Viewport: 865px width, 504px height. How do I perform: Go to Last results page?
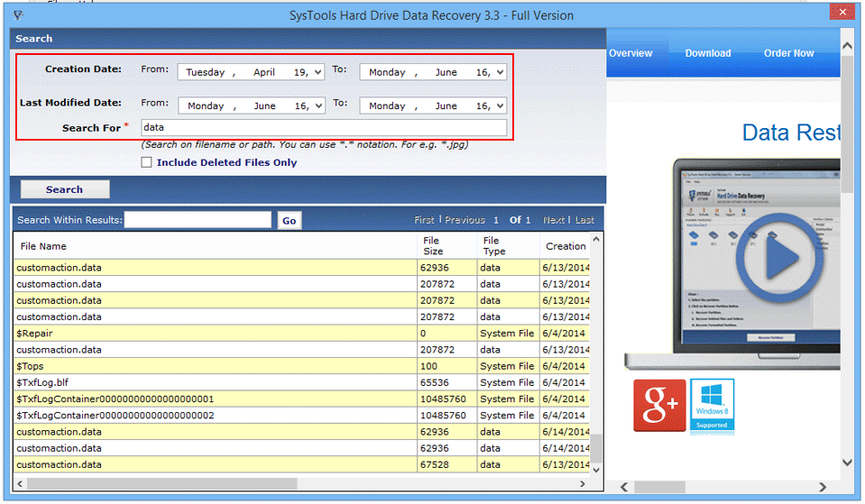point(584,220)
